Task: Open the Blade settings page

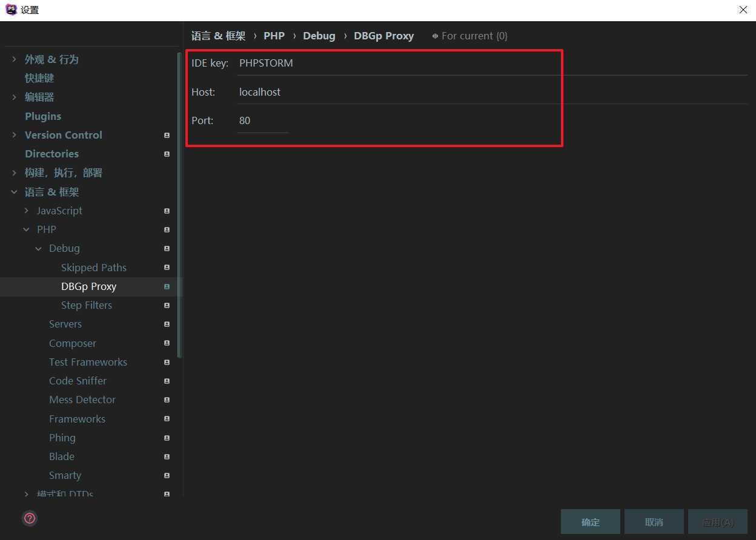Action: (62, 456)
